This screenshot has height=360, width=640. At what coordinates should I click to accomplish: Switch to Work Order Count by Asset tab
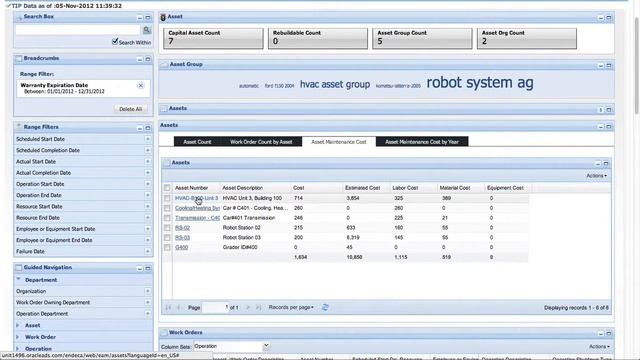(x=261, y=142)
